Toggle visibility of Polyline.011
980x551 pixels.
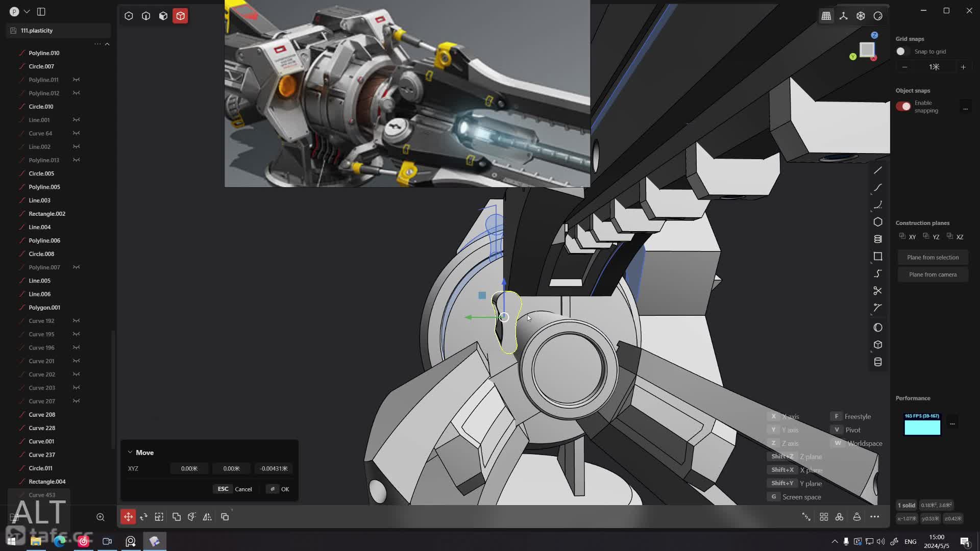pos(76,80)
